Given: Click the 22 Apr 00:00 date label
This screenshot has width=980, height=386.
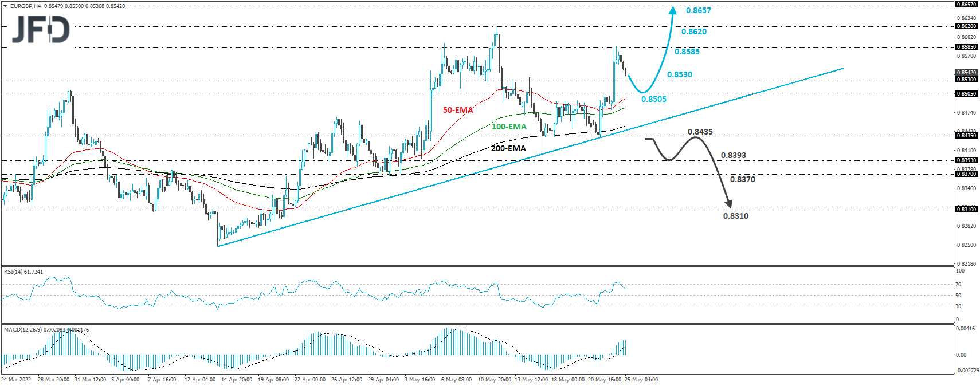Looking at the screenshot, I should tap(310, 380).
